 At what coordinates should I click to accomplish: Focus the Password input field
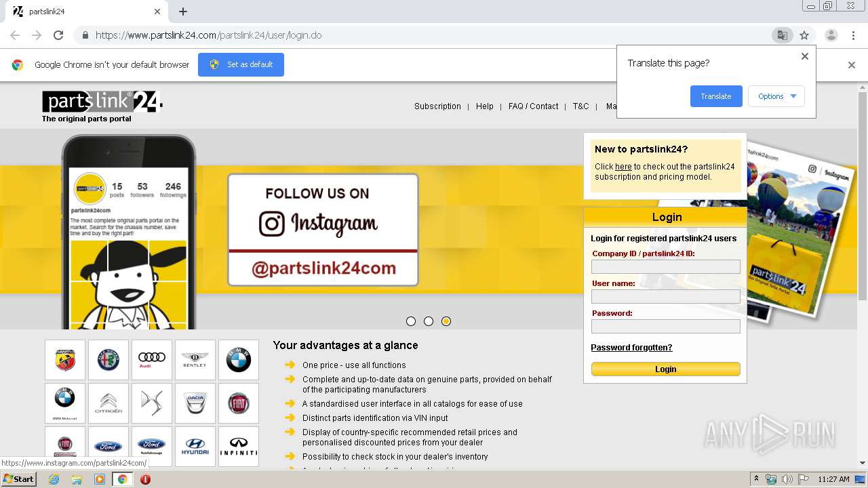(665, 327)
